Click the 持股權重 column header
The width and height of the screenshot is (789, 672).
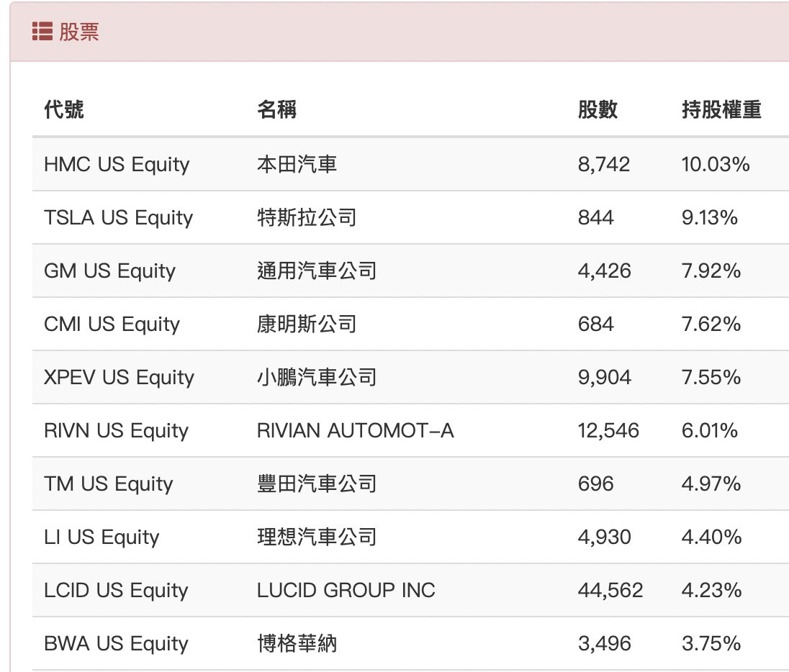point(721,109)
